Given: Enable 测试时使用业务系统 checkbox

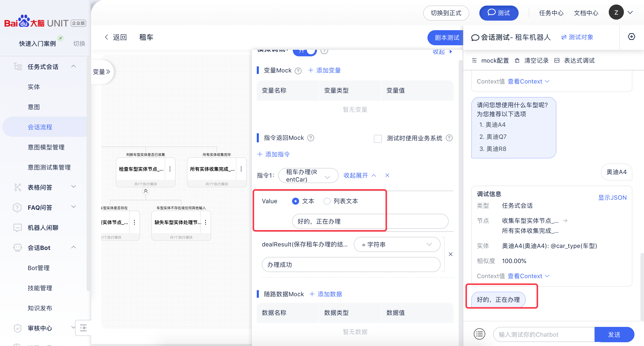Looking at the screenshot, I should coord(378,139).
